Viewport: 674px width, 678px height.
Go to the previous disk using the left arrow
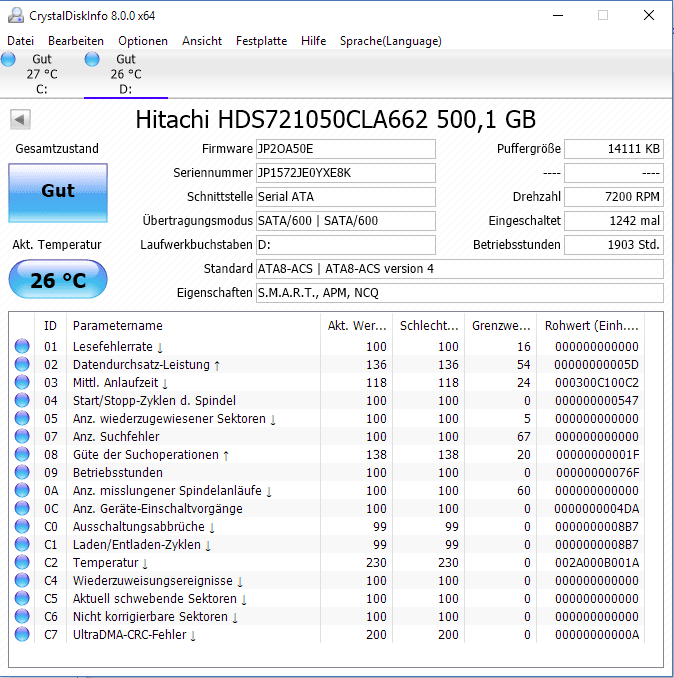20,119
